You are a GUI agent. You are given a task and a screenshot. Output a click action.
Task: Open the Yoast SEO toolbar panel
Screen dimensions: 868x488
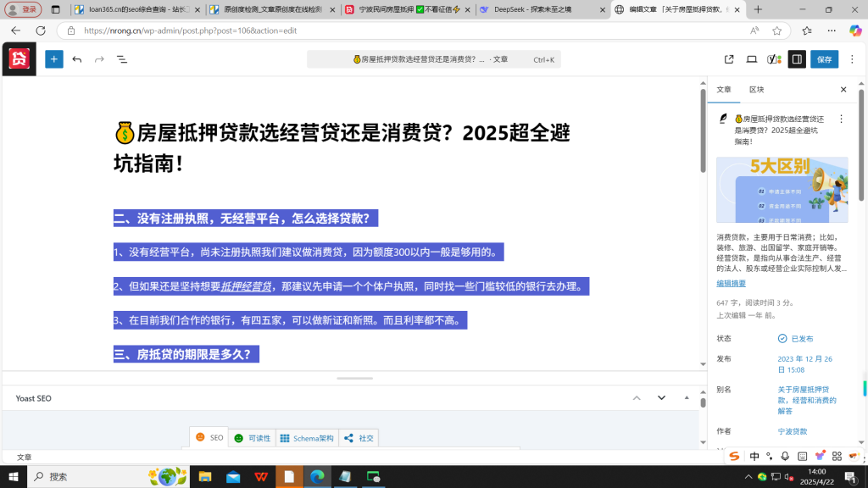[x=774, y=59]
